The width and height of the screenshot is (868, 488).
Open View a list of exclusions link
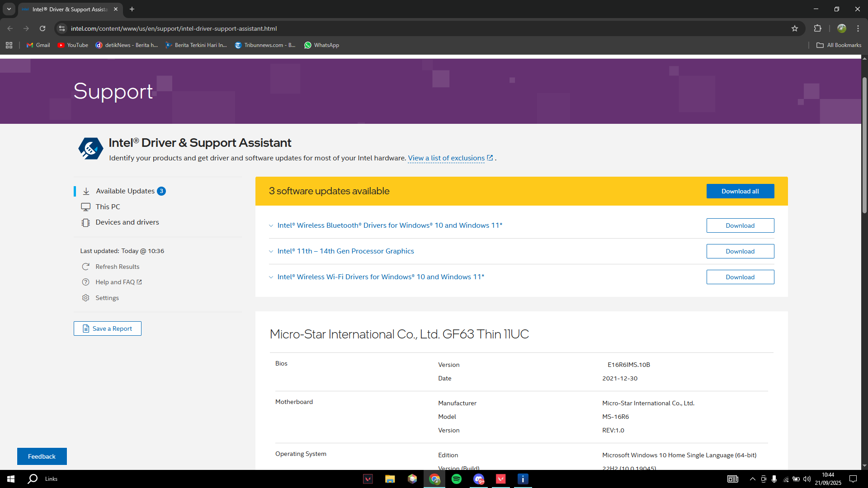pyautogui.click(x=446, y=158)
